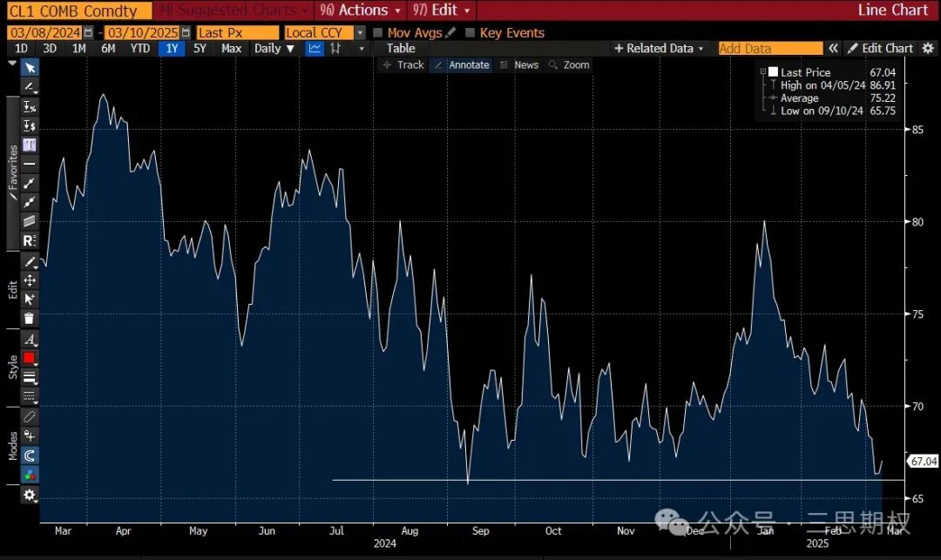The height and width of the screenshot is (560, 941).
Task: Select the percent change measure tool
Action: [30, 107]
